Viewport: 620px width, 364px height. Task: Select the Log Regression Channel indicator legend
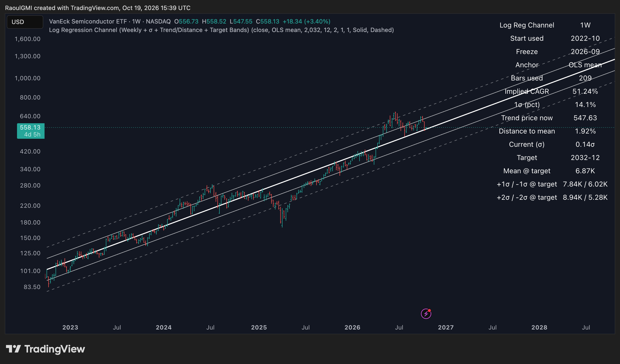click(221, 30)
